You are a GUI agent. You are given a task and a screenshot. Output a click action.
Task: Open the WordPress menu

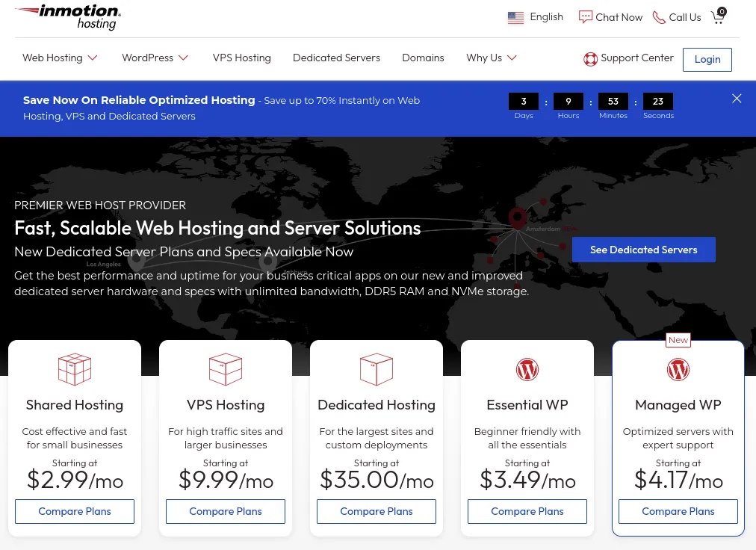tap(147, 58)
